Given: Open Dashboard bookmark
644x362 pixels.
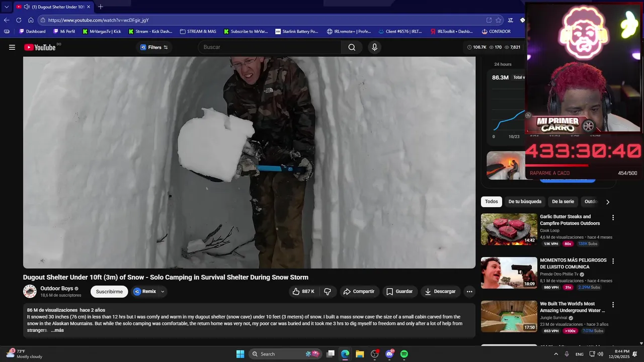Looking at the screenshot, I should pos(32,31).
